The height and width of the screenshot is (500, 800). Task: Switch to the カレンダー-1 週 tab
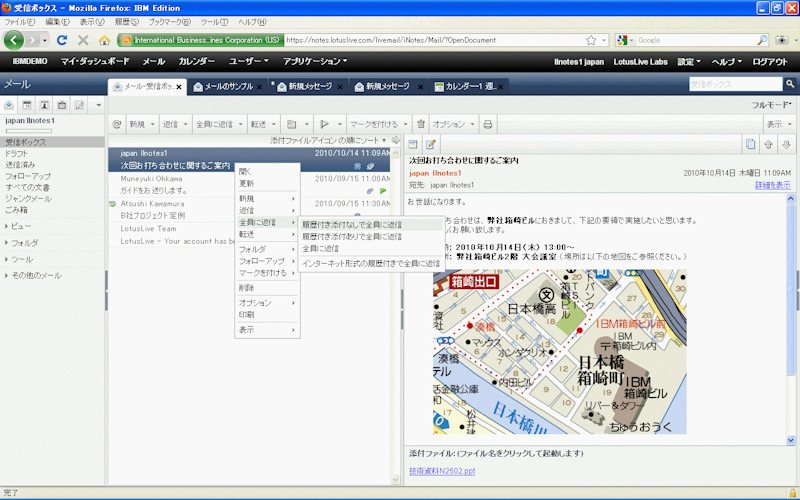(469, 87)
